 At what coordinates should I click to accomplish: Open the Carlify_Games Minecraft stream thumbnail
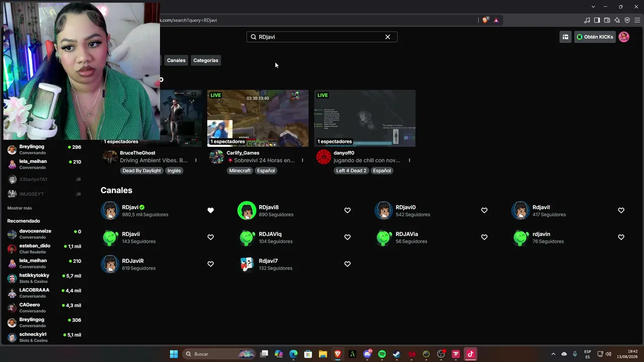[258, 118]
